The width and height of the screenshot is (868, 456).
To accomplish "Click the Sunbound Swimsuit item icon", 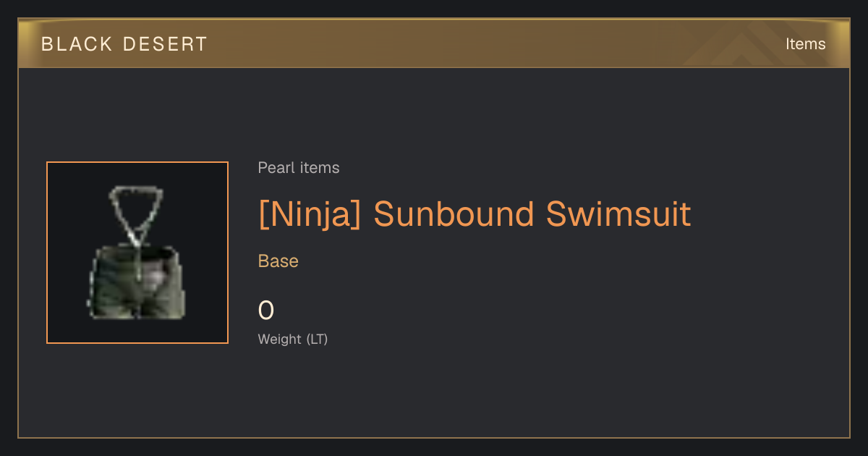I will (137, 253).
